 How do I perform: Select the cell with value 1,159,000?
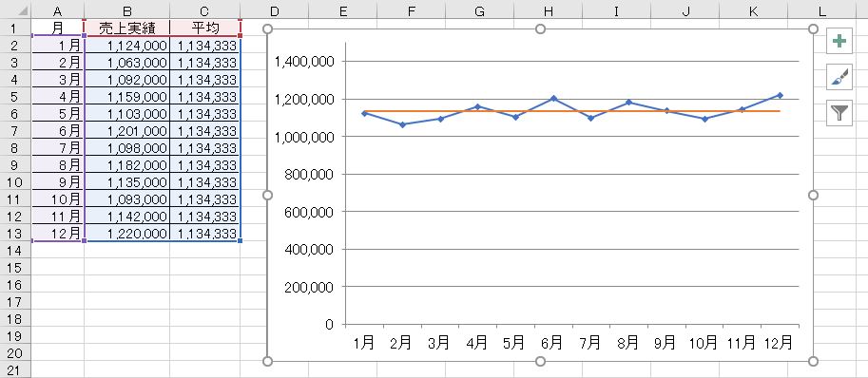point(126,97)
